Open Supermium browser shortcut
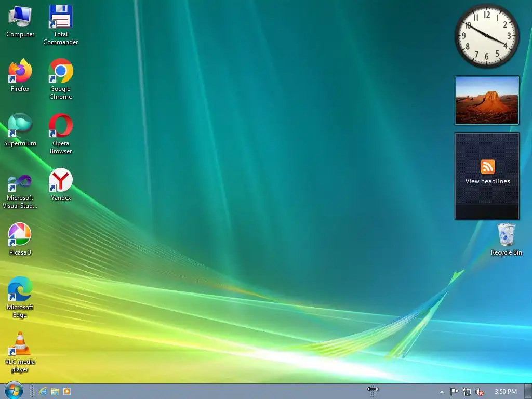 [x=20, y=130]
